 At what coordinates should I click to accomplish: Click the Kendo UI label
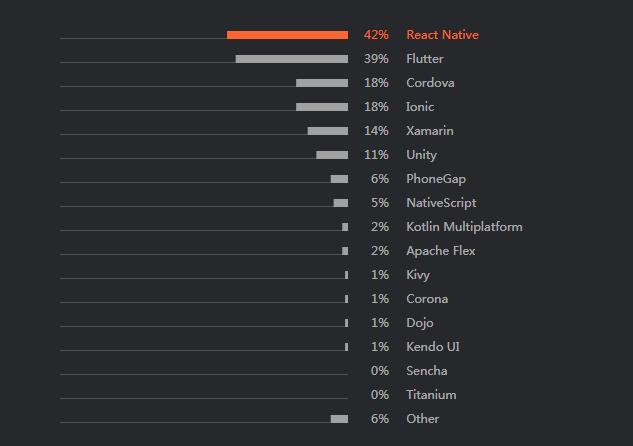click(433, 347)
